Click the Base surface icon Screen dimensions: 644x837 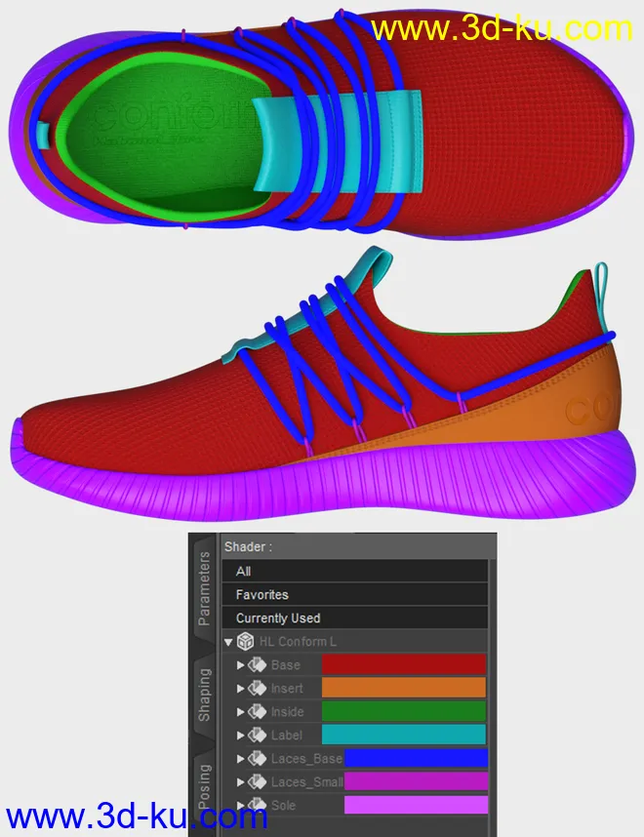pos(258,665)
